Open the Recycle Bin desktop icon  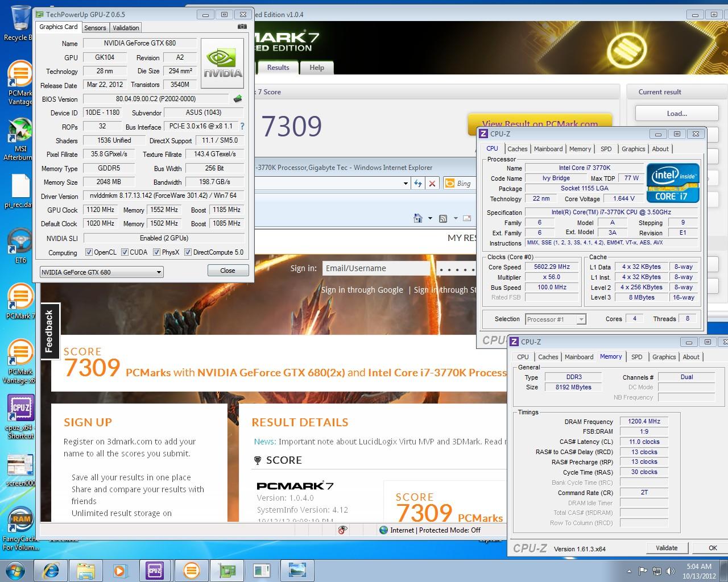tap(19, 23)
